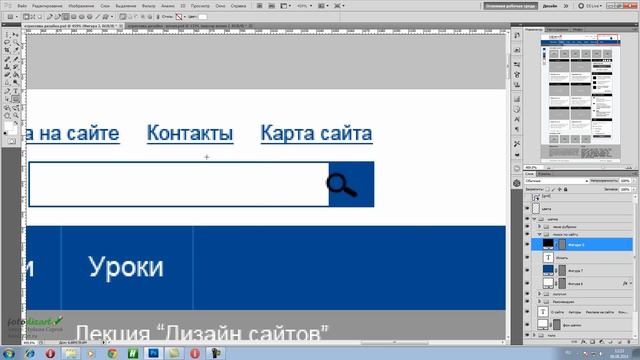Hide the поиск по сайту group
This screenshot has width=640, height=360.
tap(527, 234)
